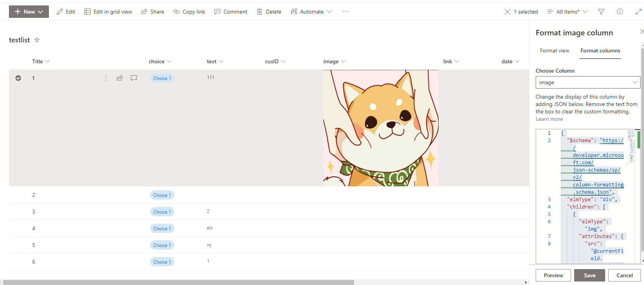Save the column formatting
The width and height of the screenshot is (644, 285).
[x=590, y=275]
